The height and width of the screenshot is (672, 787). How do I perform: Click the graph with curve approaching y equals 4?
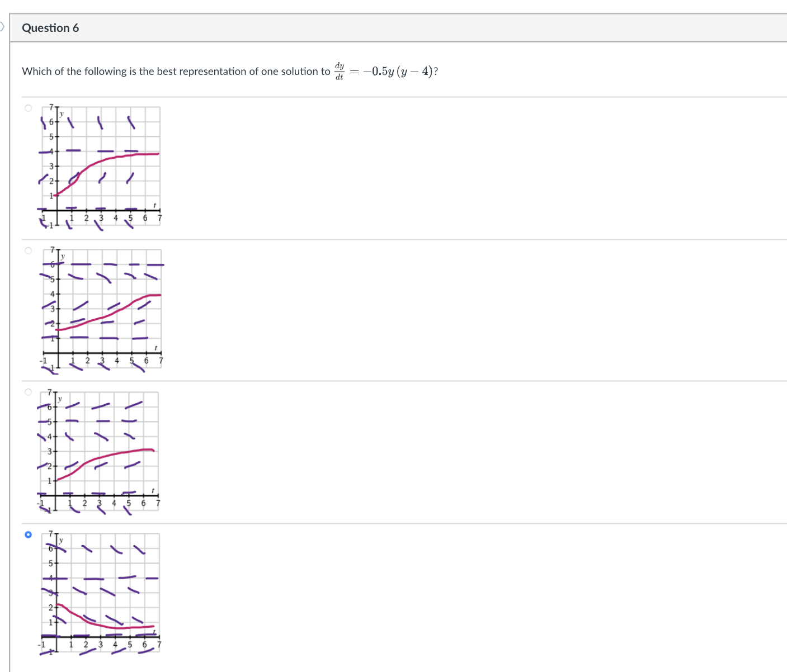[x=101, y=165]
